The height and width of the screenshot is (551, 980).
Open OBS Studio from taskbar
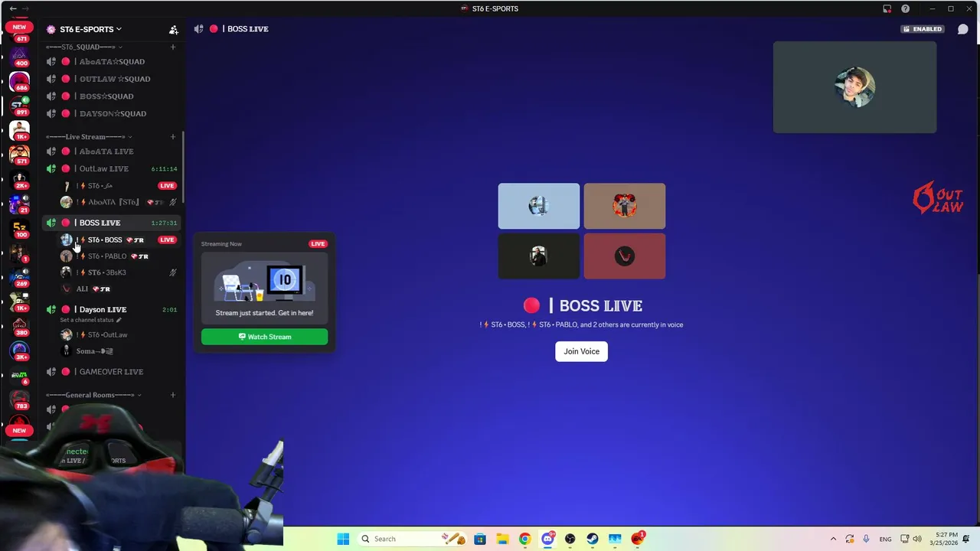click(570, 539)
